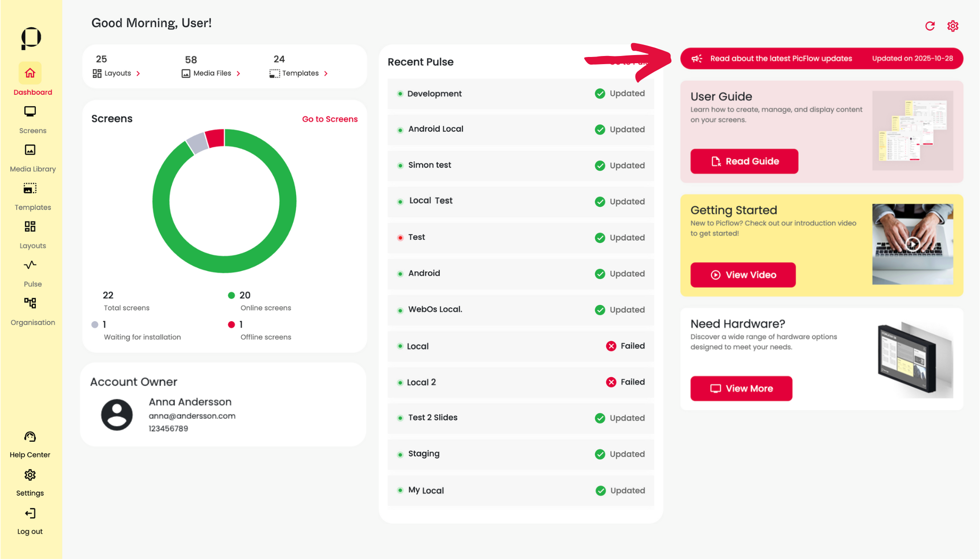980x560 pixels.
Task: Open the red settings gear icon
Action: 953,26
